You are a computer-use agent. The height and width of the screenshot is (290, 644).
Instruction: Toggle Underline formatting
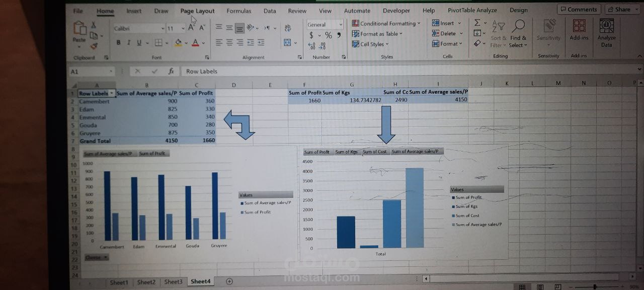pyautogui.click(x=139, y=43)
